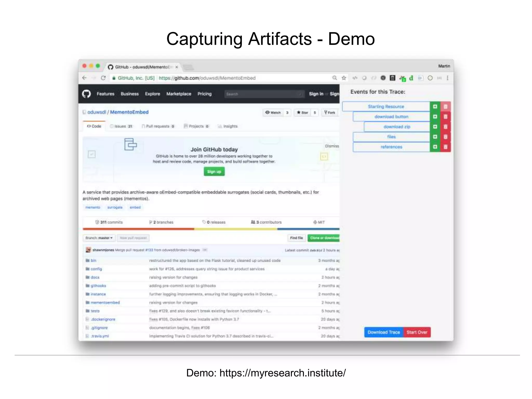Click Star button
Screen dimensions: 532x399
point(302,112)
